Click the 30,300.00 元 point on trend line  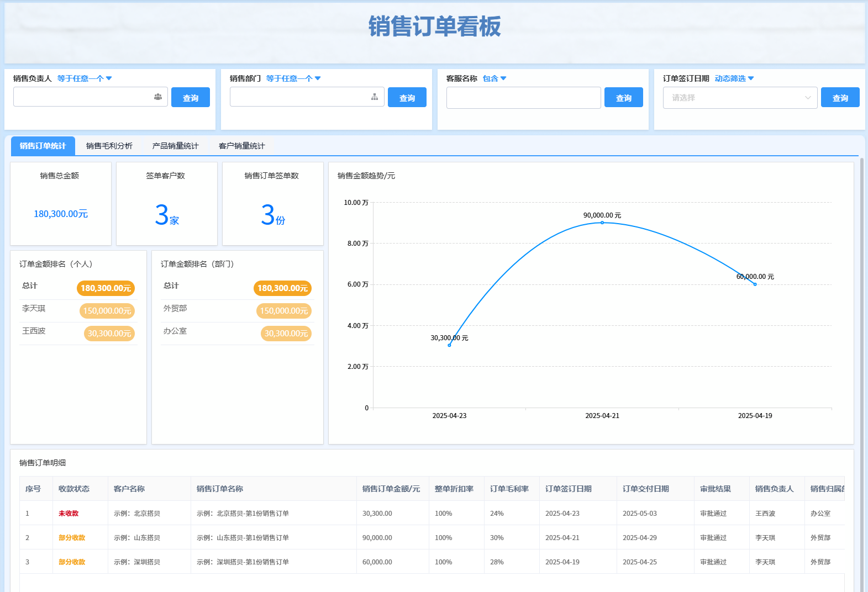(449, 345)
